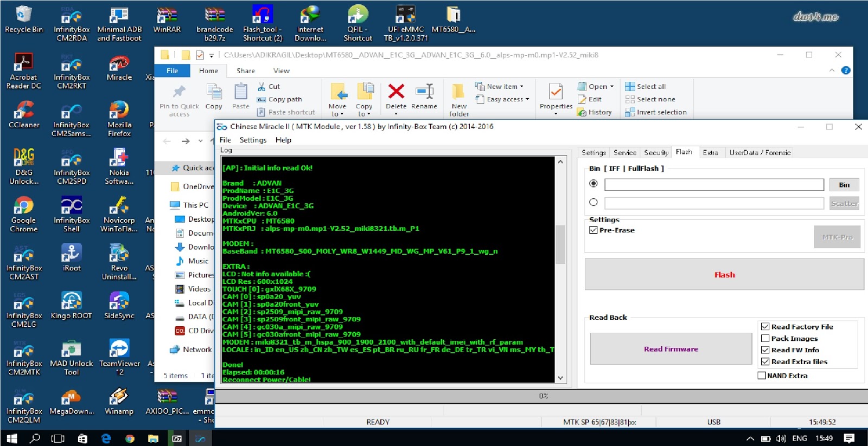
Task: Switch to UserData / Forensic tab
Action: coord(759,152)
